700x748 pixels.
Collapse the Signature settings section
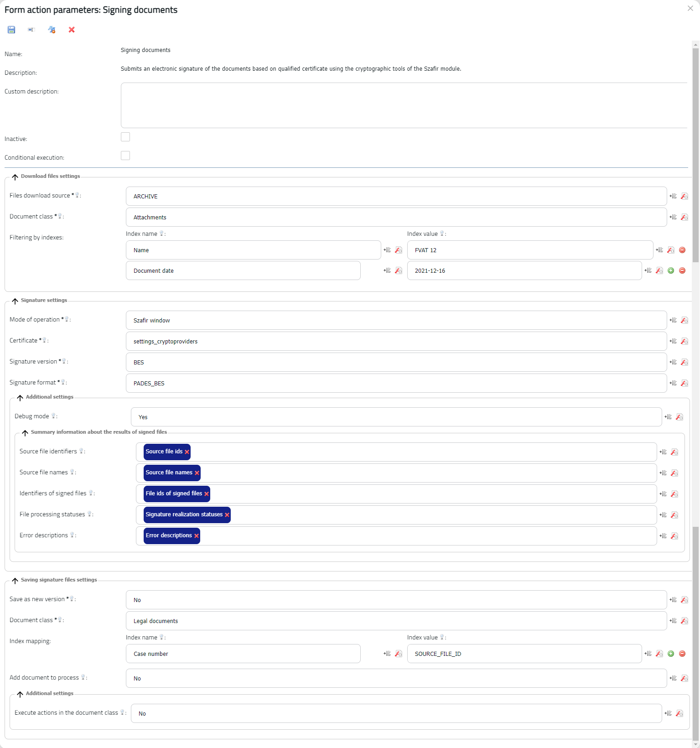coord(15,301)
